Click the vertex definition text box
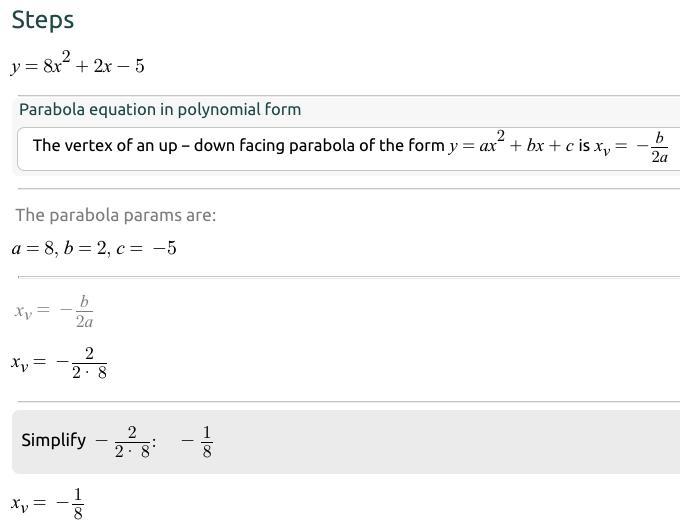This screenshot has width=680, height=527. point(348,149)
